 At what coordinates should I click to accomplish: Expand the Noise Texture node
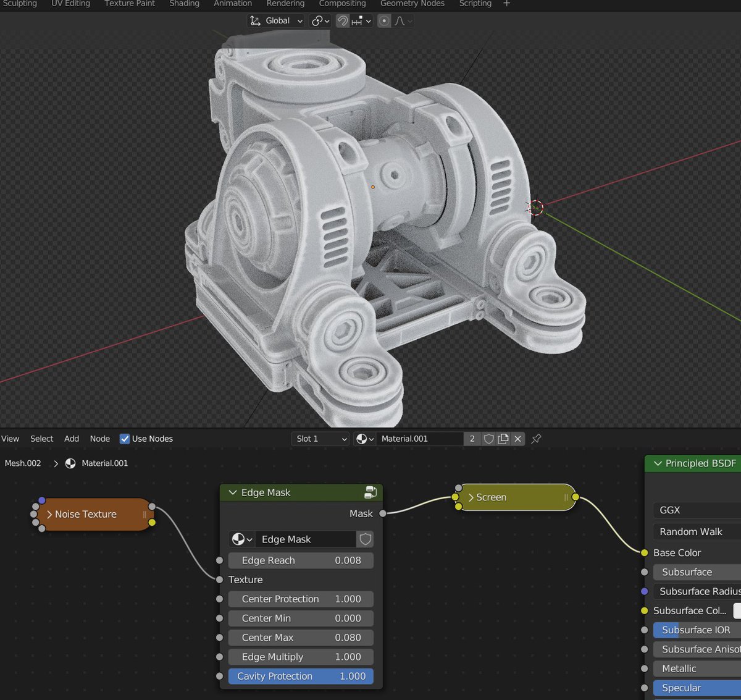click(x=49, y=514)
